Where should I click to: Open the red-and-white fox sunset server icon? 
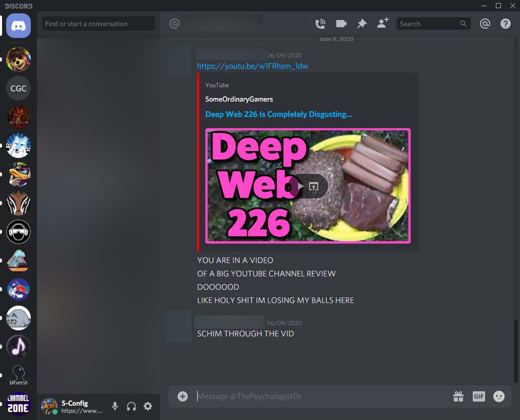(x=18, y=289)
